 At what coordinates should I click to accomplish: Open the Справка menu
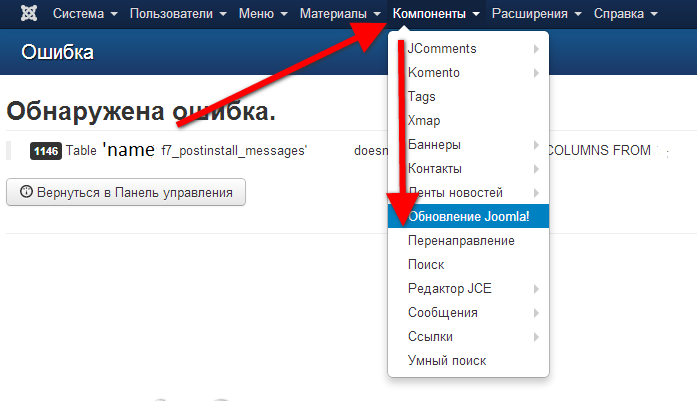click(625, 15)
